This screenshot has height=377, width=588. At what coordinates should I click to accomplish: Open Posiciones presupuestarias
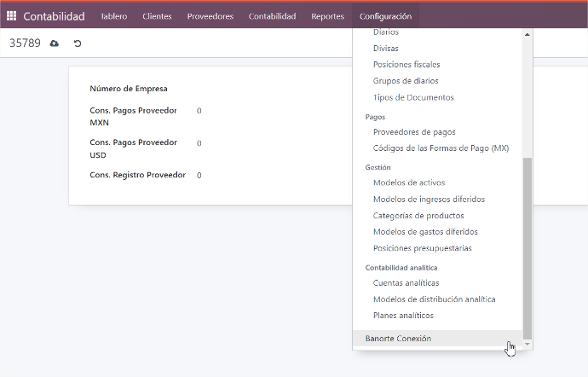point(422,248)
